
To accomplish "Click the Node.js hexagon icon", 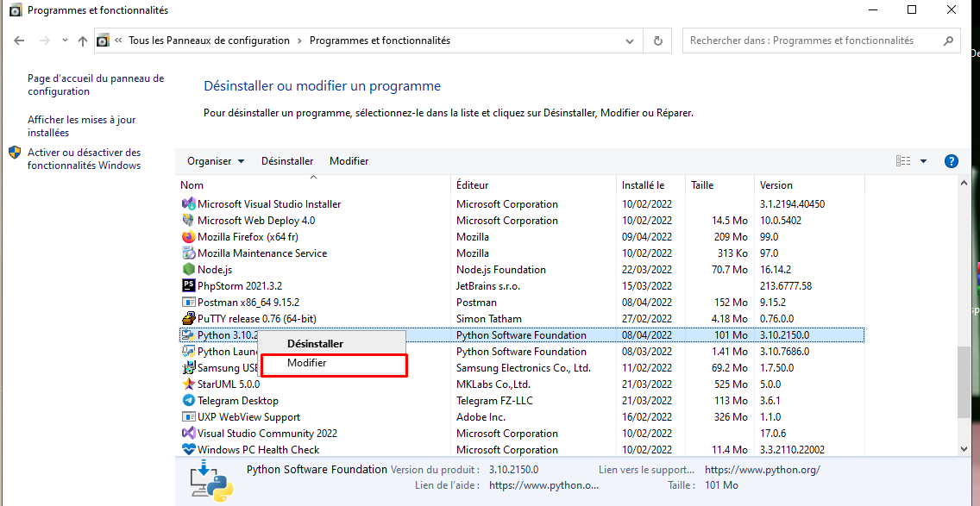I will [188, 269].
